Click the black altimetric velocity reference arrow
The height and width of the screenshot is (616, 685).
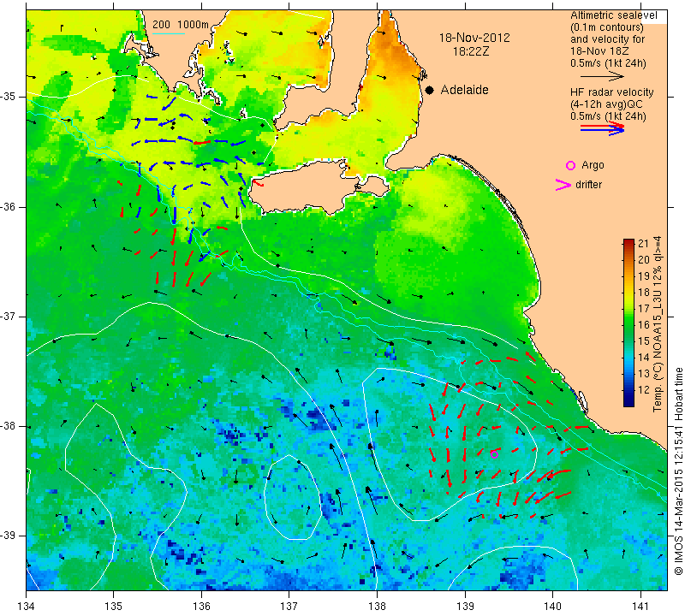click(x=602, y=76)
